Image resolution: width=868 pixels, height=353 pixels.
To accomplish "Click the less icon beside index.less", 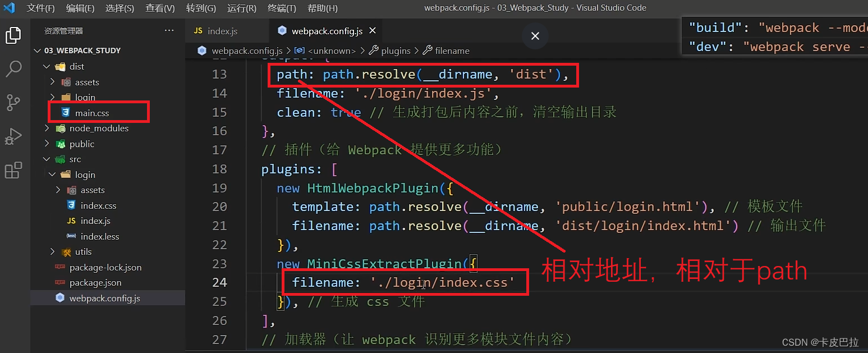I will 71,236.
